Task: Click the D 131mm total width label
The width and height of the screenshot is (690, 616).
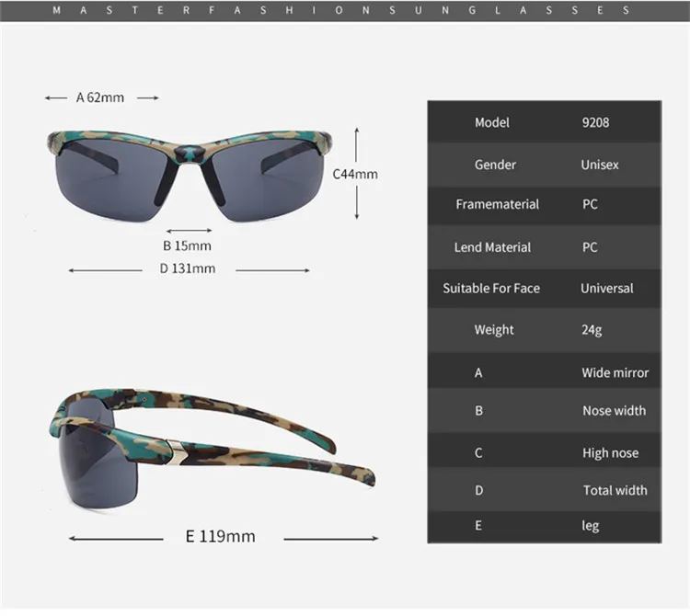Action: [188, 268]
